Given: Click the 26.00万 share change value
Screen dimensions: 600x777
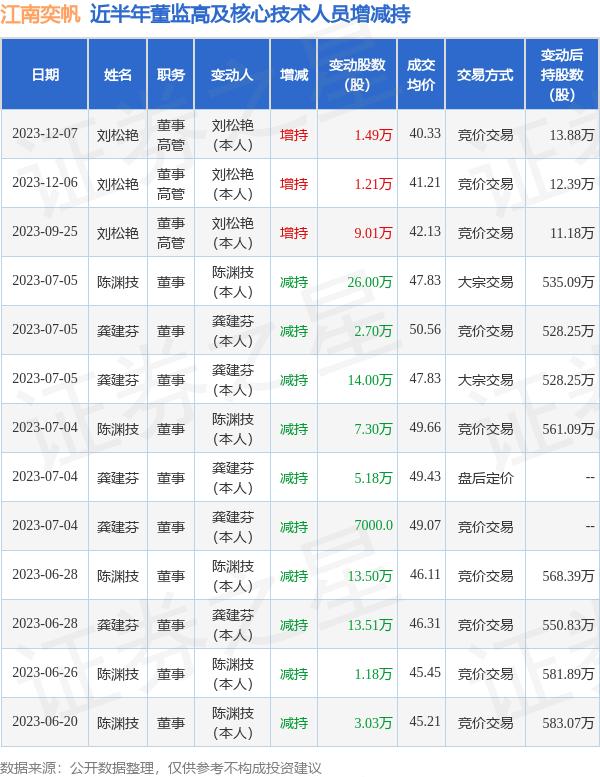Looking at the screenshot, I should [x=370, y=282].
